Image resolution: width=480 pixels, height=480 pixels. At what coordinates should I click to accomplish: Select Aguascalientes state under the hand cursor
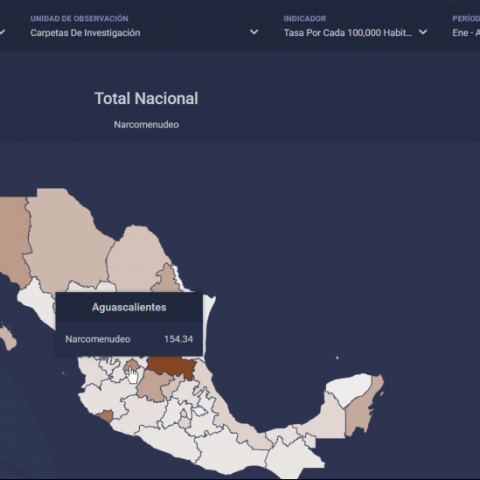tap(132, 365)
